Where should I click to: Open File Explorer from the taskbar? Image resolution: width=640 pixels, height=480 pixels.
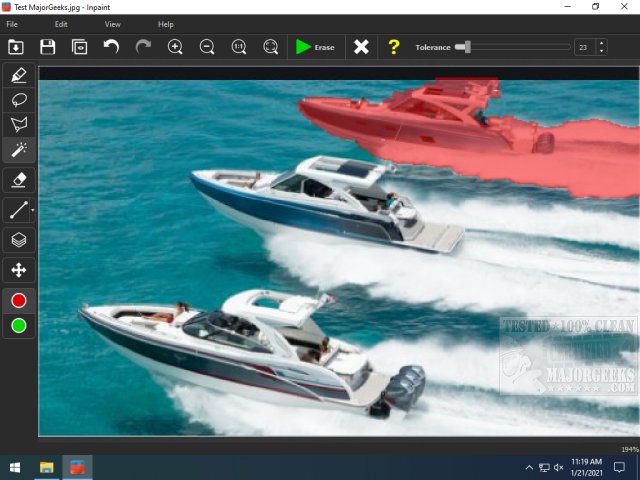pos(47,467)
